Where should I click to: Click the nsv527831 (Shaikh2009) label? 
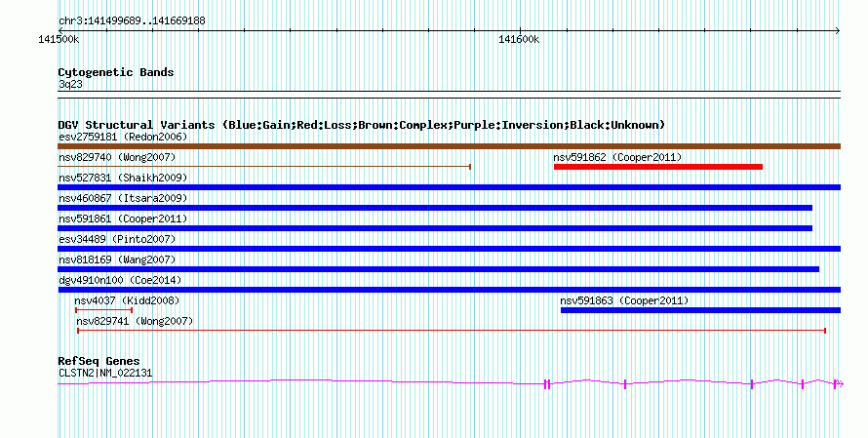123,178
